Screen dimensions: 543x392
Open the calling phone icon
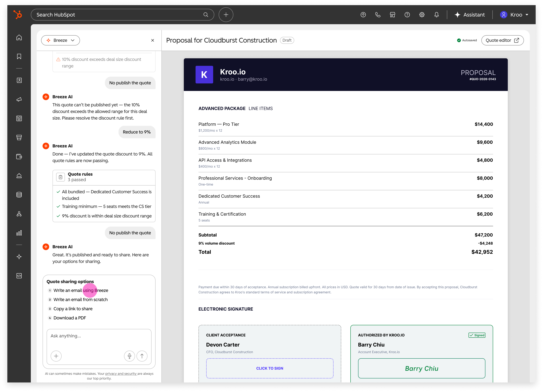coord(378,15)
